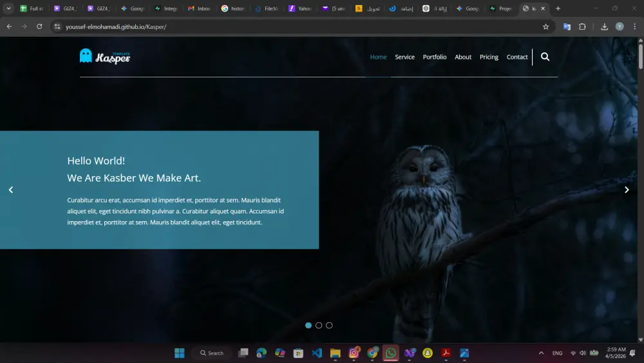Click the 'Hello World!' heading

tap(96, 161)
